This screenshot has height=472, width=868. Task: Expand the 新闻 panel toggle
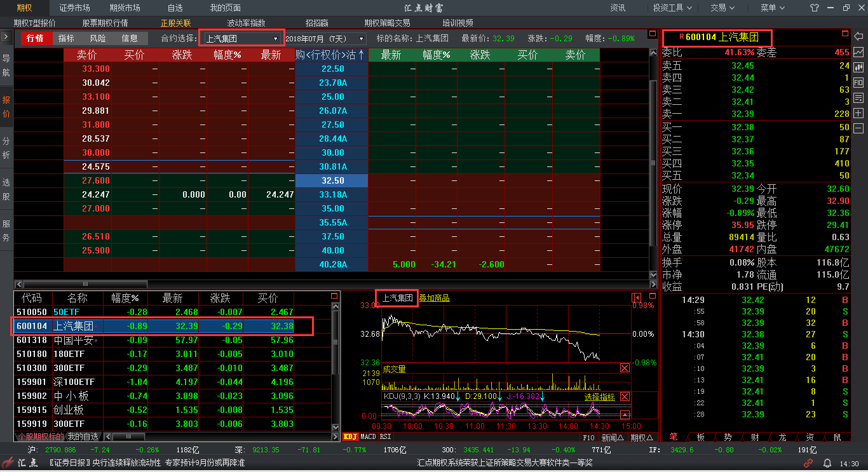click(x=613, y=437)
